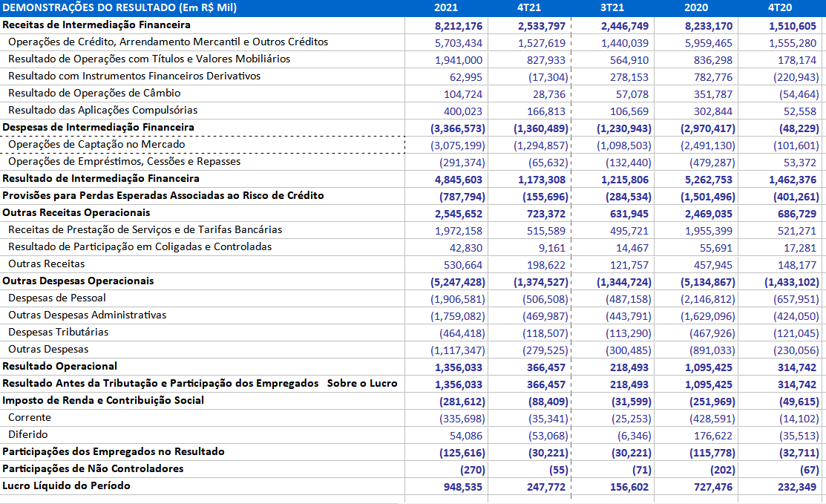
Task: Click the 4T21 column header
Action: 529,8
